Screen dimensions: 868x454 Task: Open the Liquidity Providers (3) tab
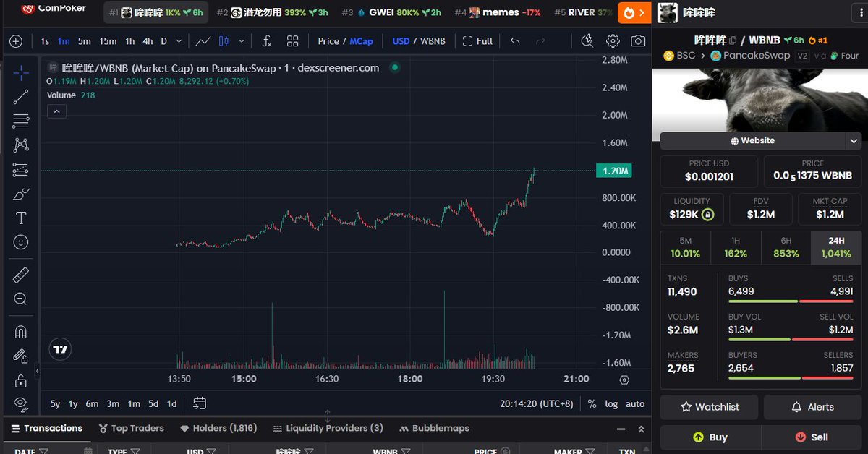(x=328, y=428)
